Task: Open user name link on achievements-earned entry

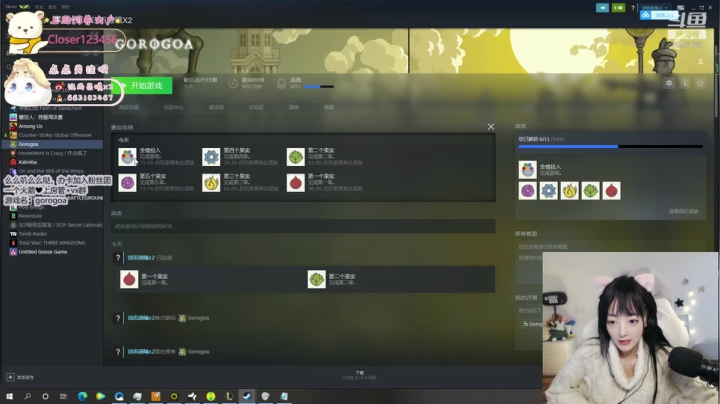Action: click(x=141, y=258)
